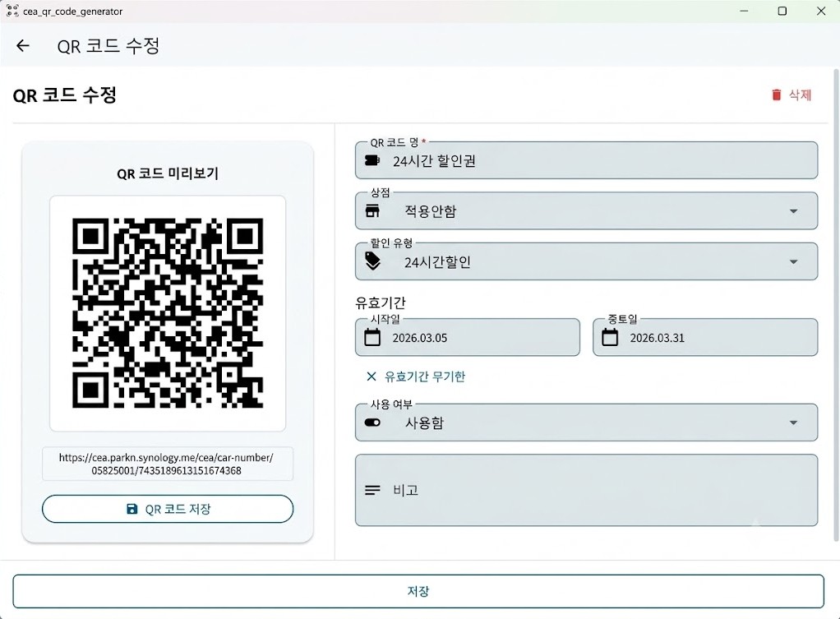Image resolution: width=840 pixels, height=619 pixels.
Task: Click the QR 코드 미리보기 heading
Action: click(x=168, y=173)
